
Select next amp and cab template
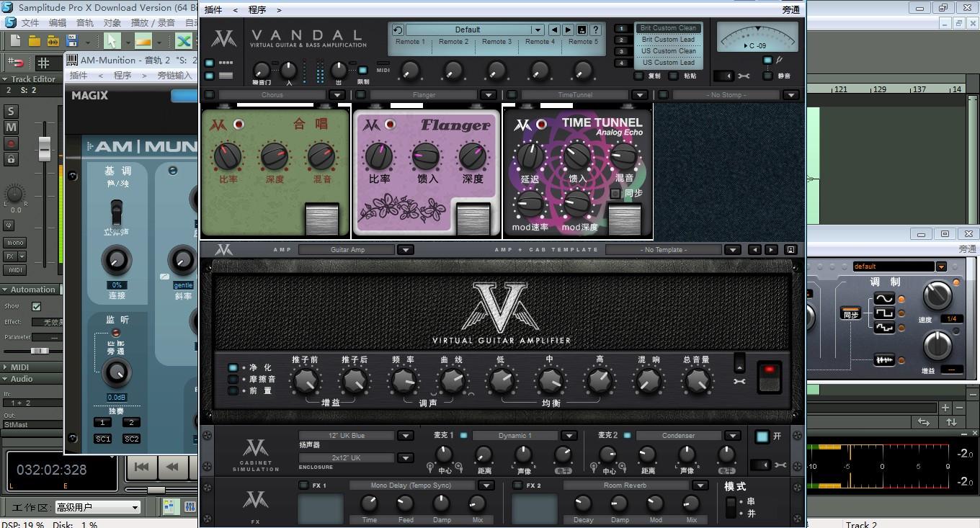pos(771,250)
